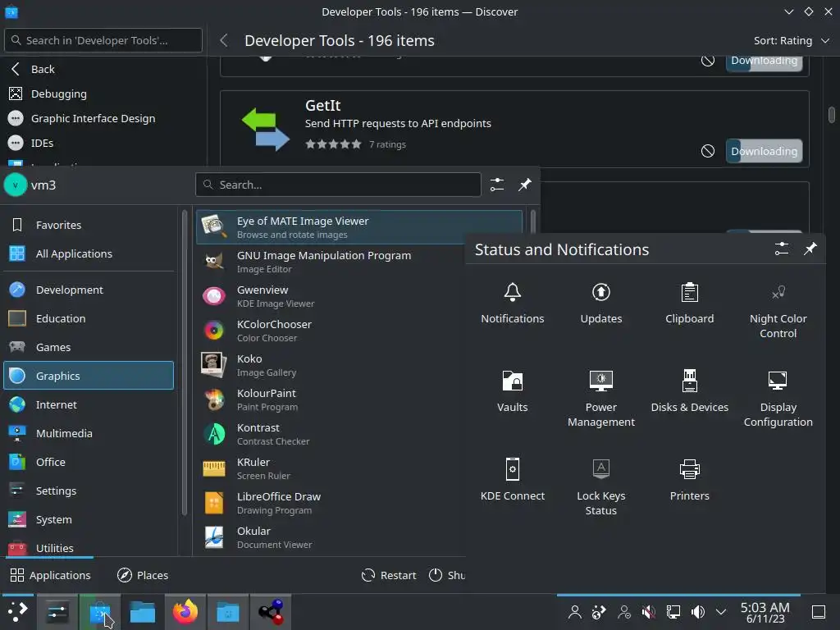Viewport: 840px width, 630px height.
Task: Launch Gwenview image viewer
Action: coord(331,296)
